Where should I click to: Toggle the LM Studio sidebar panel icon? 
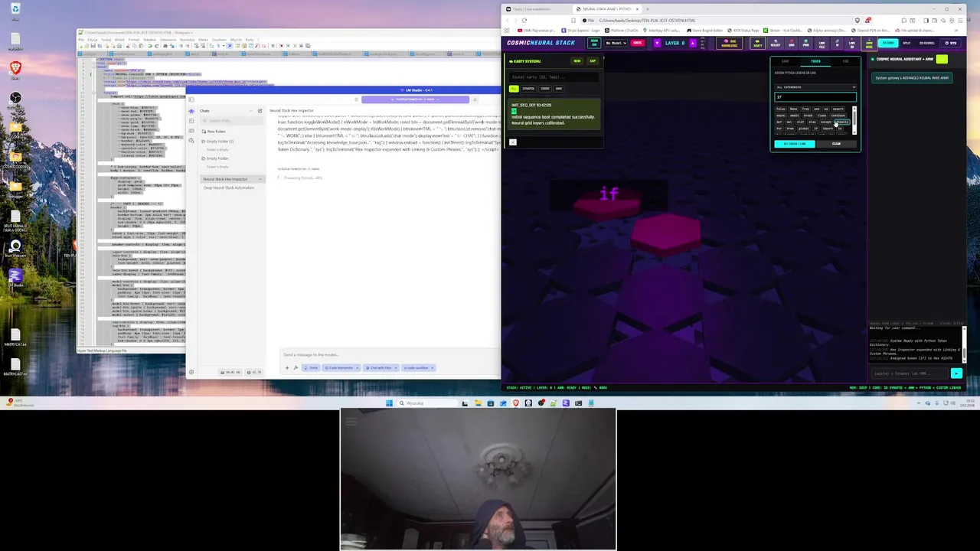click(x=191, y=99)
